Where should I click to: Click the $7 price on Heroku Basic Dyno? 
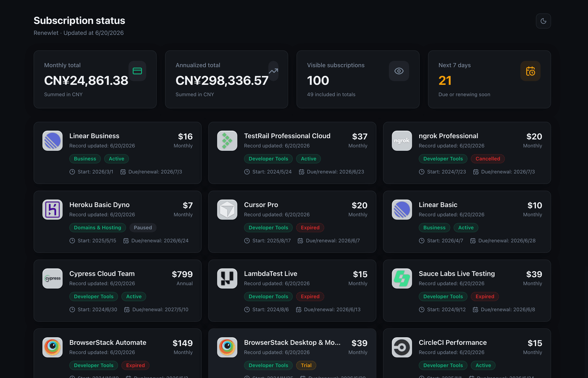(188, 205)
